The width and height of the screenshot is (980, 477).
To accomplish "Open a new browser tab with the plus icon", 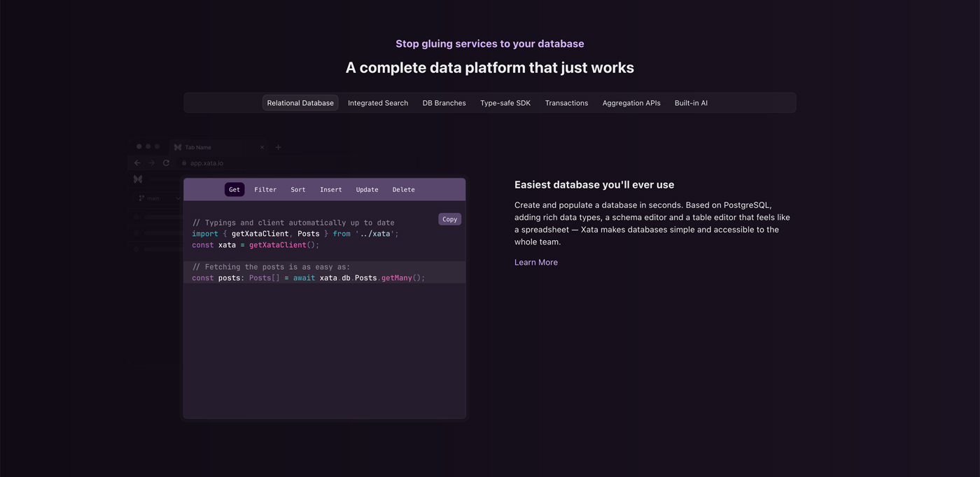I will coord(278,147).
